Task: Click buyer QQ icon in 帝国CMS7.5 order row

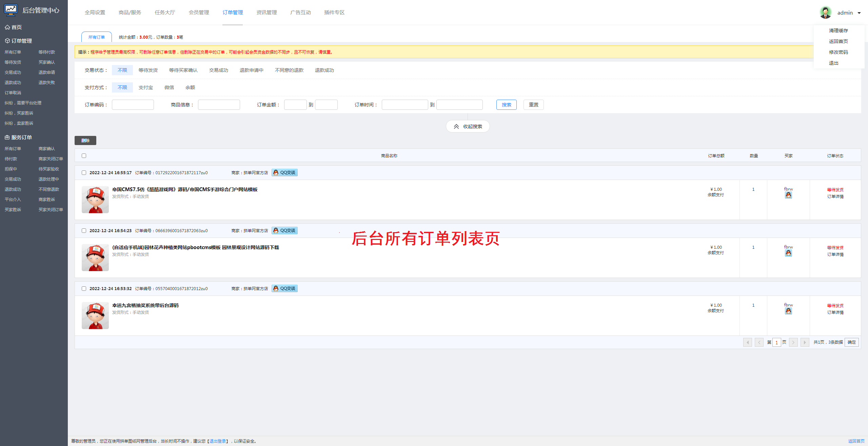Action: point(788,195)
